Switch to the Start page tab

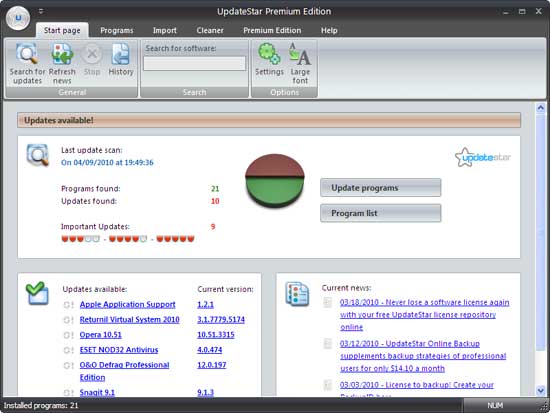(62, 30)
